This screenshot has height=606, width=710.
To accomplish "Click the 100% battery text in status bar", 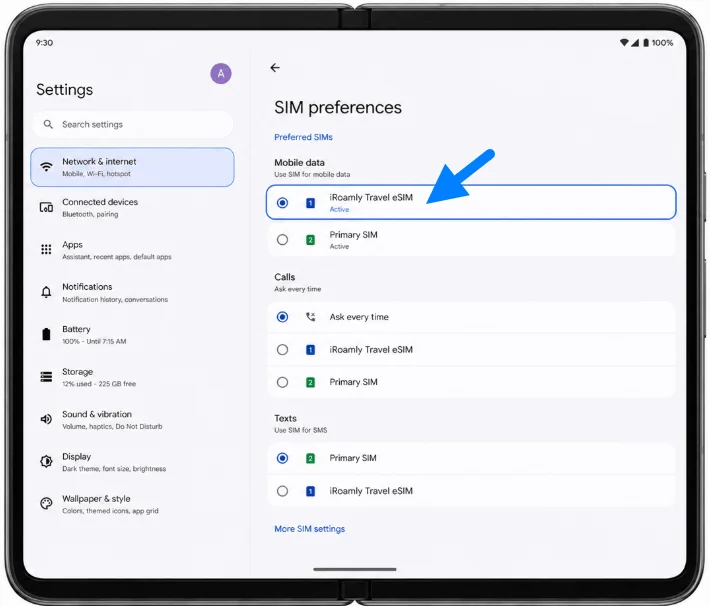I will point(662,43).
